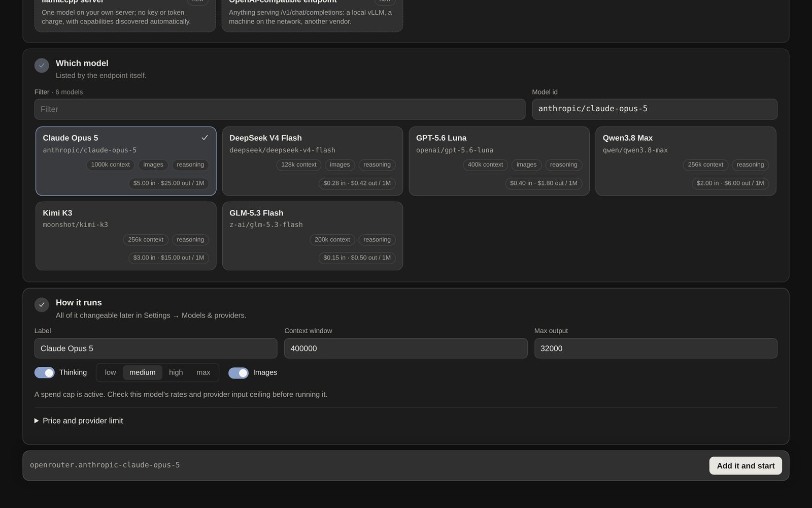812x508 pixels.
Task: Set thinking effort to medium
Action: (x=143, y=372)
